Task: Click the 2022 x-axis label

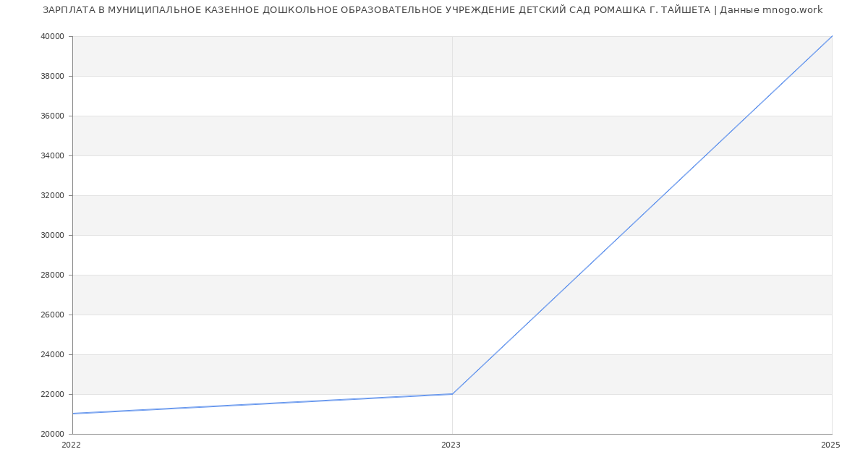Action: pos(71,445)
